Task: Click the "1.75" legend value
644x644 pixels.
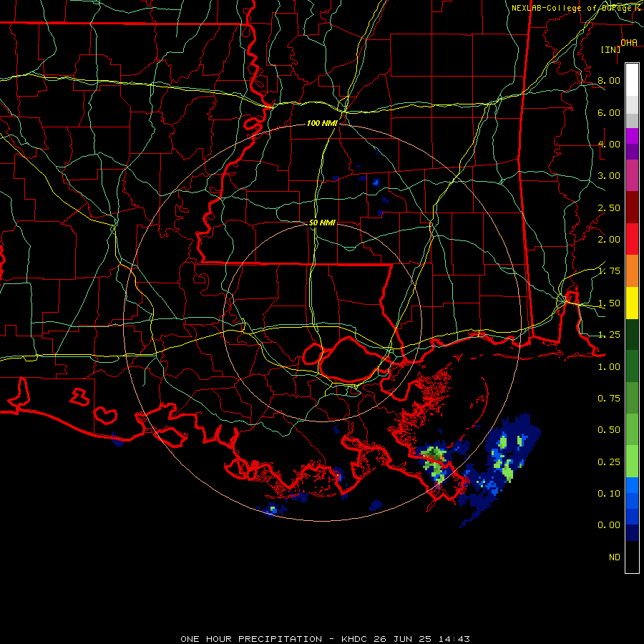Action: tap(609, 271)
